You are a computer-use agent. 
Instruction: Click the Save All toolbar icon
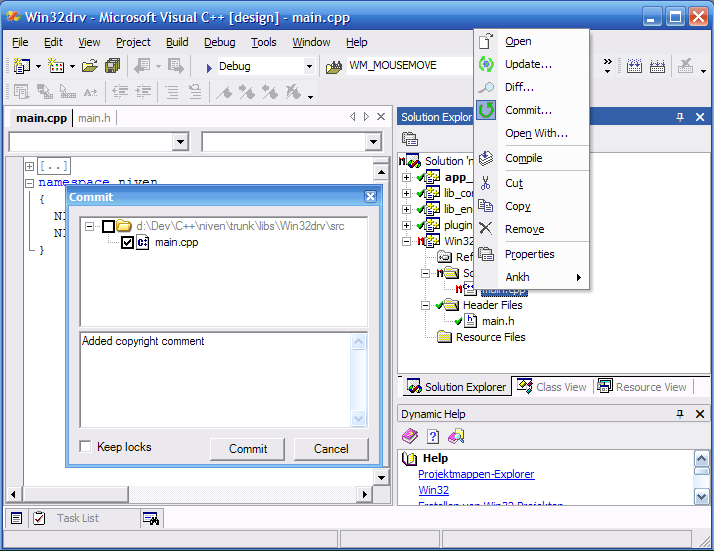pyautogui.click(x=112, y=66)
